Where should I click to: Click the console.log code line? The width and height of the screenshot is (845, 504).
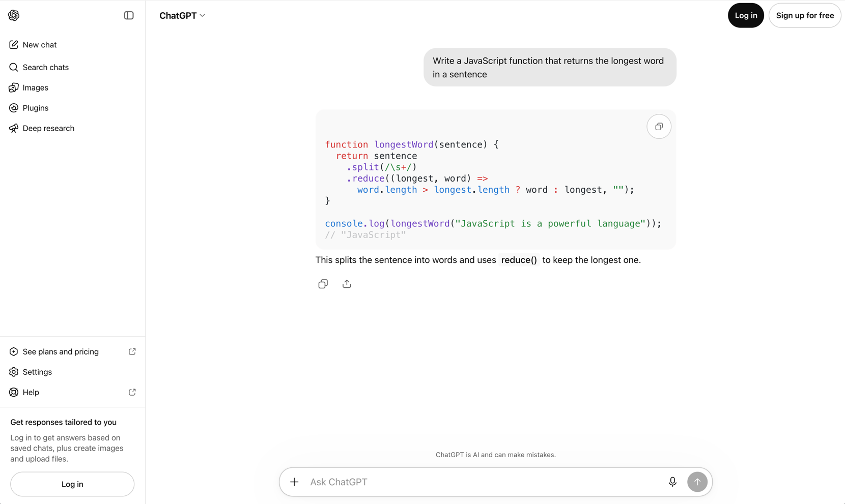[493, 223]
